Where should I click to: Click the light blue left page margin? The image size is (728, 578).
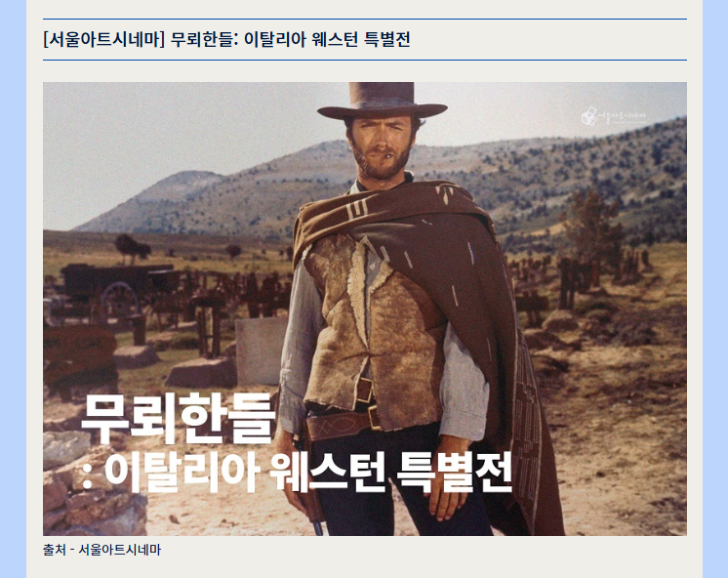13,289
